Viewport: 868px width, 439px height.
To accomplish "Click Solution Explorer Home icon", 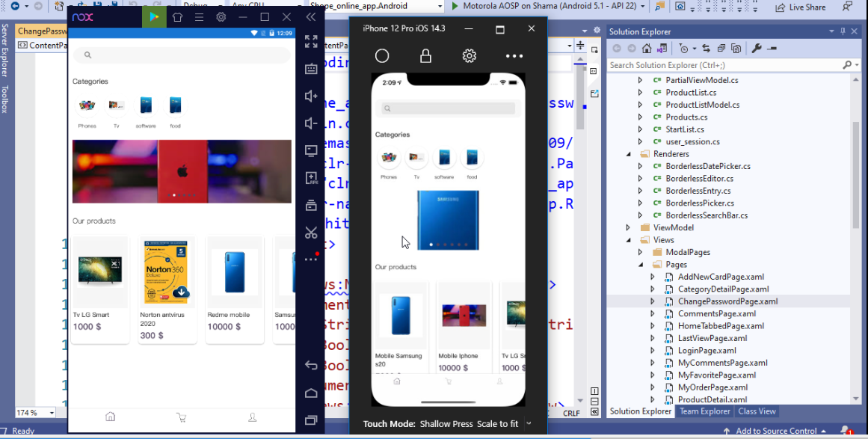I will tap(647, 49).
